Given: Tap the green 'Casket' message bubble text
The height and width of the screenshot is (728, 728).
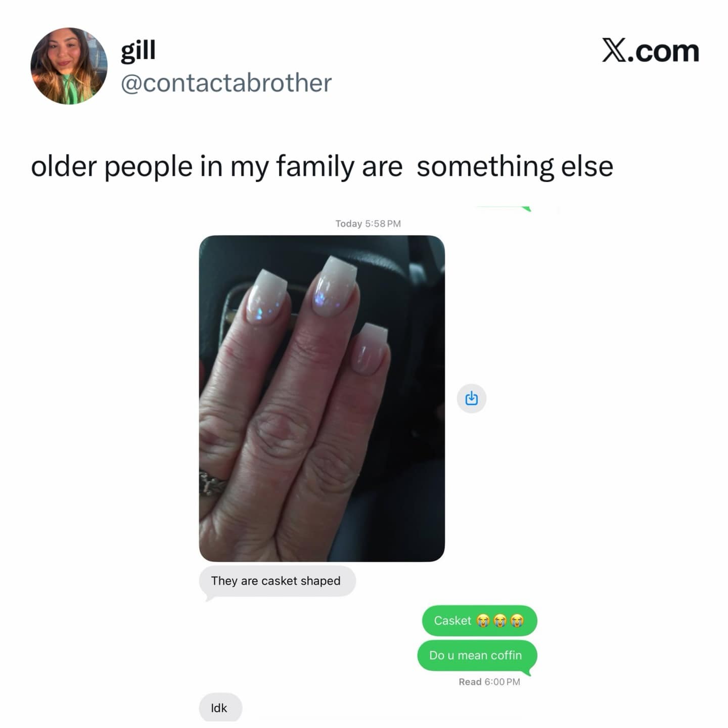Looking at the screenshot, I should [452, 620].
